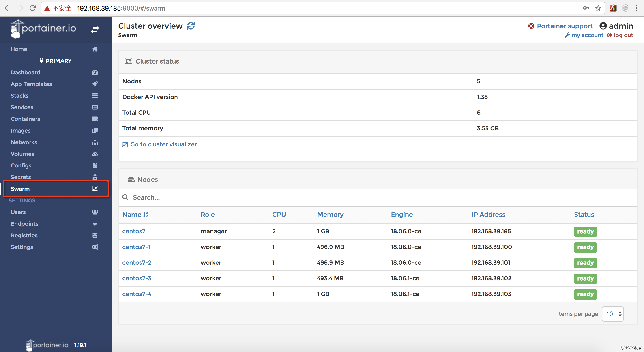Toggle the sidebar collapse arrows icon
Viewport: 644px width, 352px height.
pos(95,30)
